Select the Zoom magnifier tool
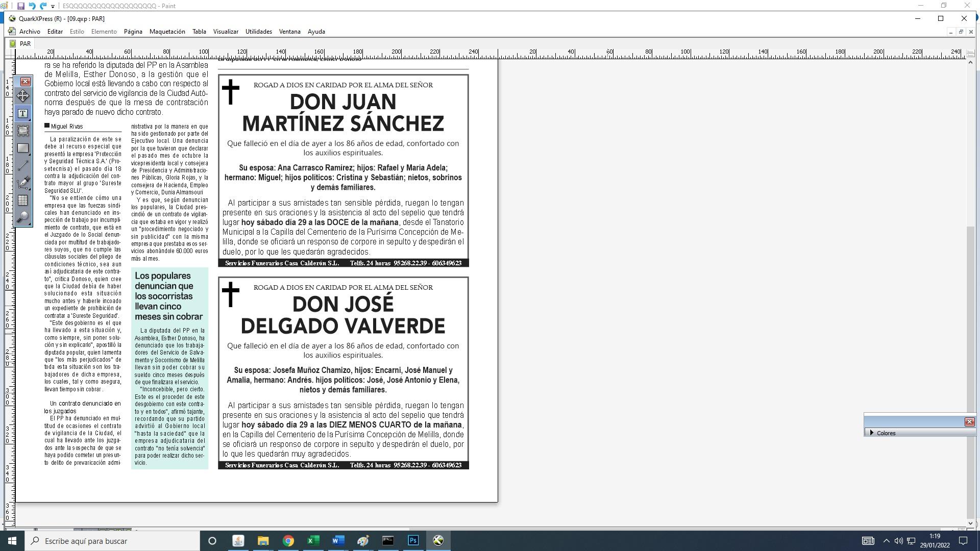 [x=23, y=217]
